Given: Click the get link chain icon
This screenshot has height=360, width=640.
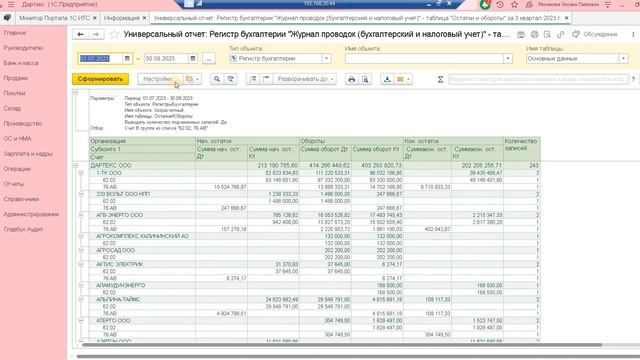Looking at the screenshot, I should [x=560, y=35].
